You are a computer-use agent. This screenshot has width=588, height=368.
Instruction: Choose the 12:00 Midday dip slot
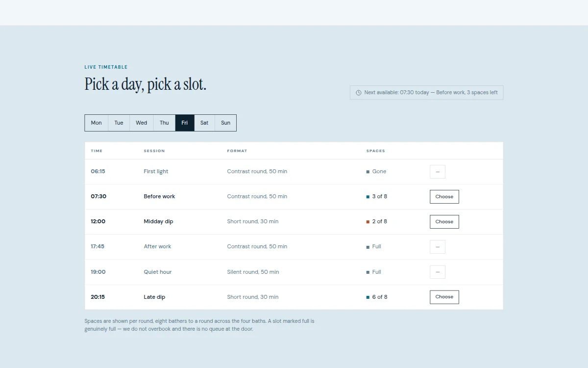pyautogui.click(x=444, y=222)
